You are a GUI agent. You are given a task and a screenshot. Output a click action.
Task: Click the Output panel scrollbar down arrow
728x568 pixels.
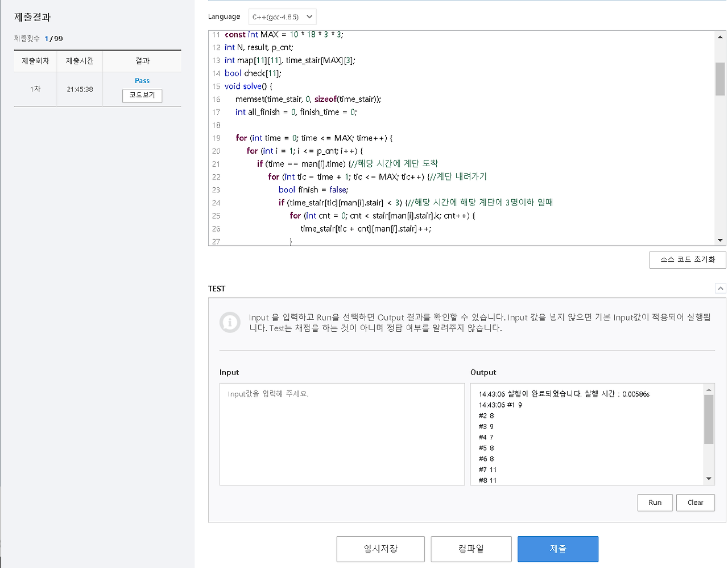coord(709,479)
